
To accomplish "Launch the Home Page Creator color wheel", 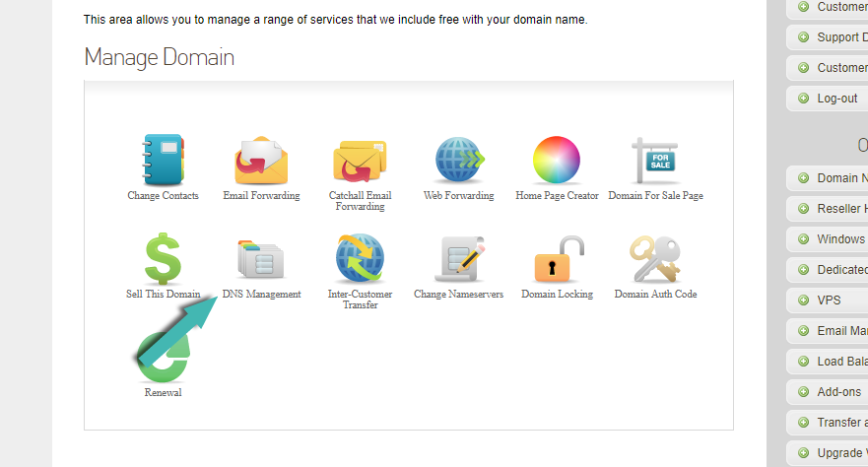I will pos(557,160).
